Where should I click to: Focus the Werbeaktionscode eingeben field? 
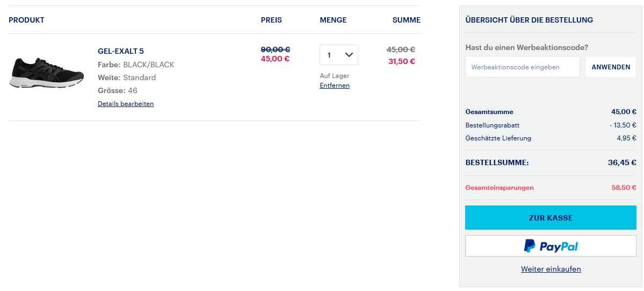click(x=522, y=67)
